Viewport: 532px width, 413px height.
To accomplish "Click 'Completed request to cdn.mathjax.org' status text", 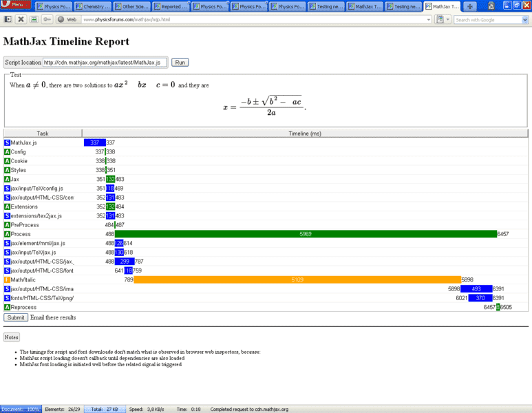I will pyautogui.click(x=249, y=410).
